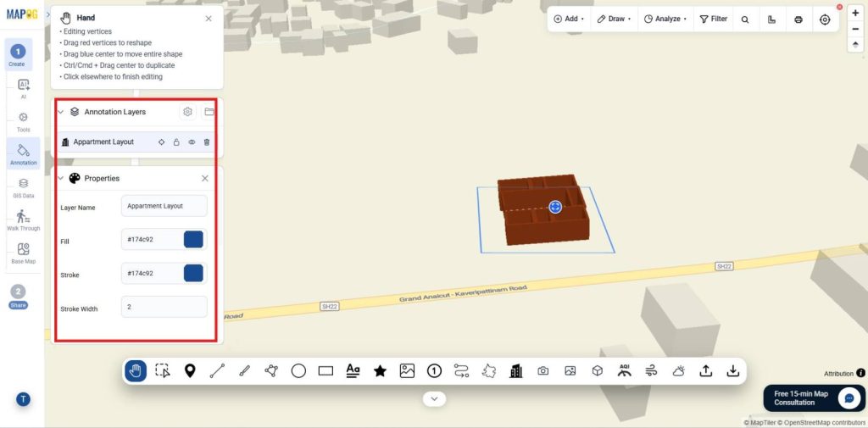Click the download arrow icon
The image size is (868, 428).
[x=733, y=371]
